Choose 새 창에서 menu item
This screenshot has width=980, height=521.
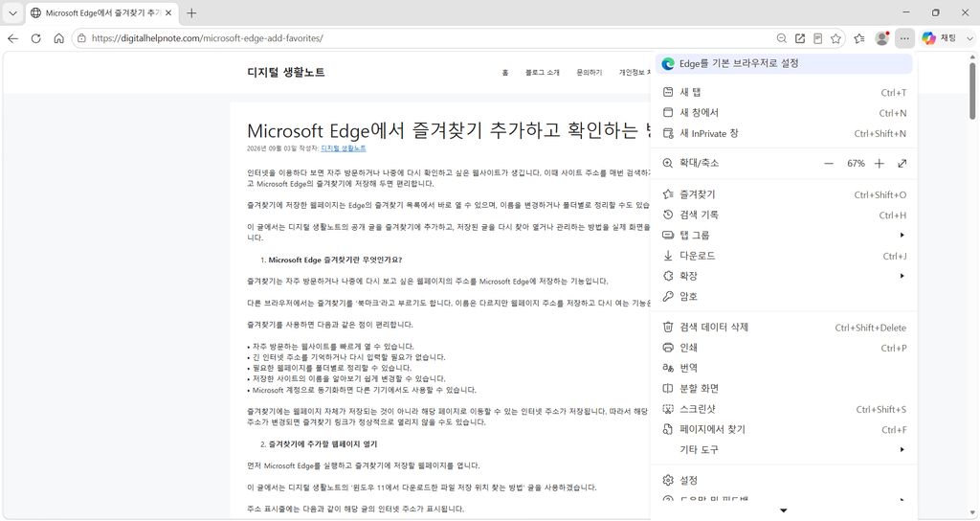coord(784,113)
